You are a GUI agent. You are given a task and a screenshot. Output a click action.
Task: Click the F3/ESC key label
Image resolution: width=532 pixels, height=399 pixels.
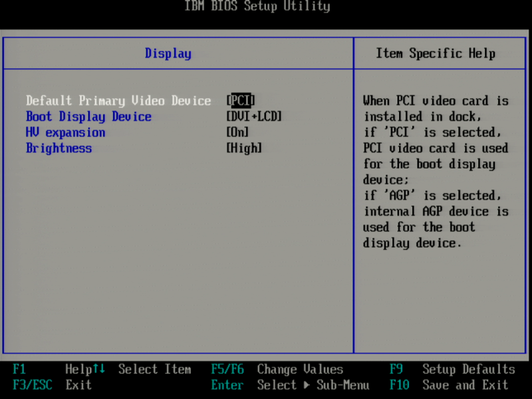pyautogui.click(x=32, y=385)
